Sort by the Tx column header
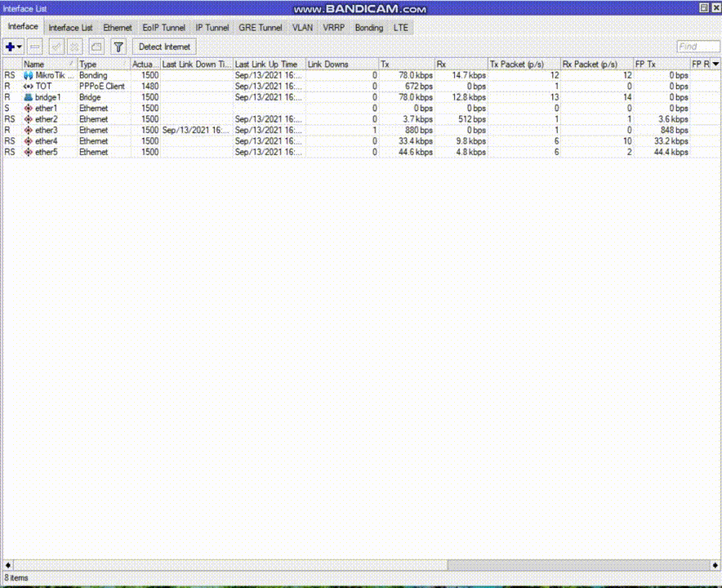722x588 pixels. pyautogui.click(x=407, y=64)
